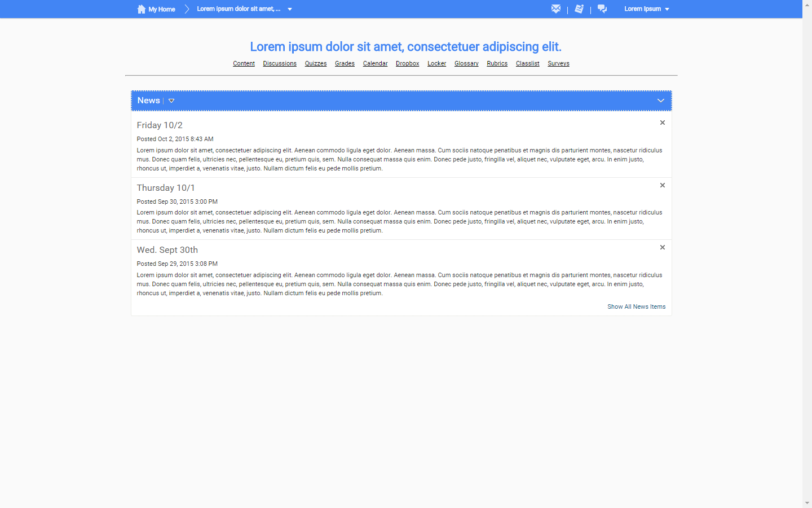
Task: Click the scrollbar up arrow
Action: [x=807, y=5]
